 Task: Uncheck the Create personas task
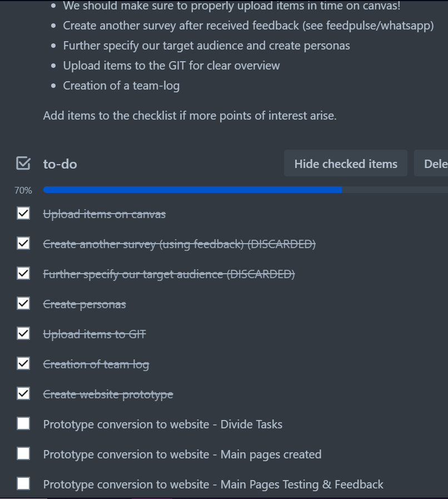pos(23,304)
